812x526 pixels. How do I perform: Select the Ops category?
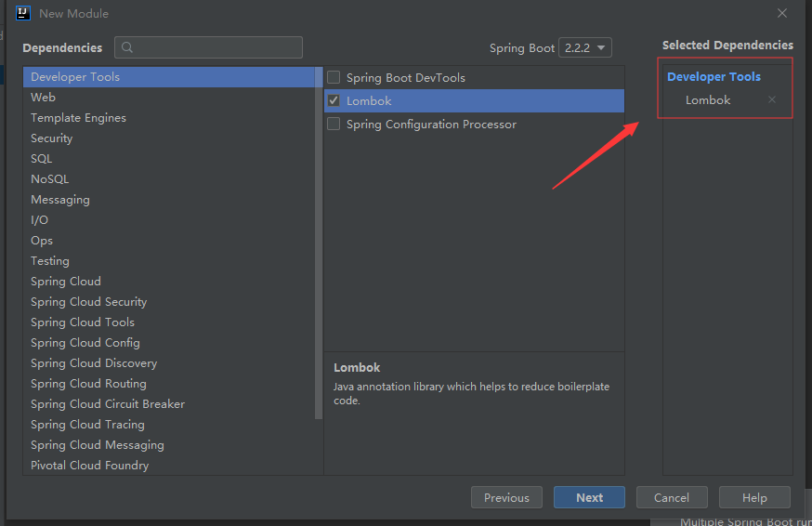(169, 241)
